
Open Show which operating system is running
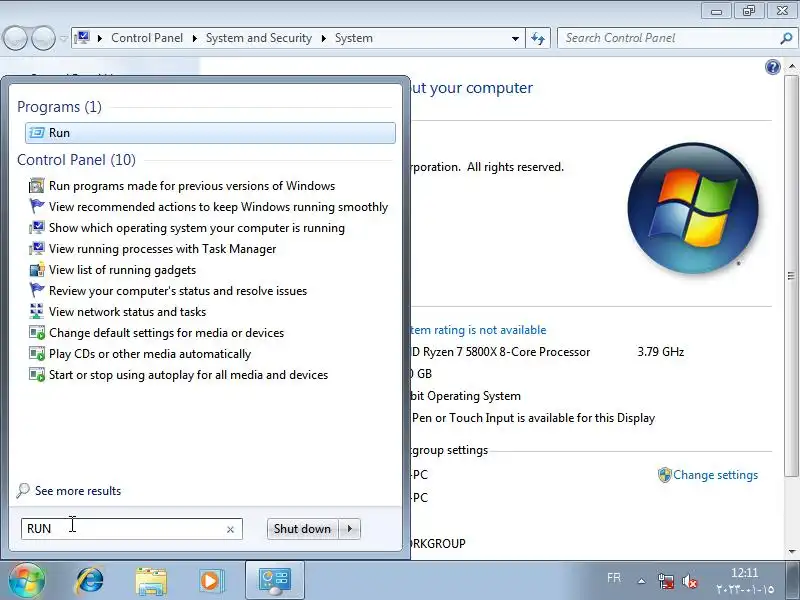[x=197, y=228]
